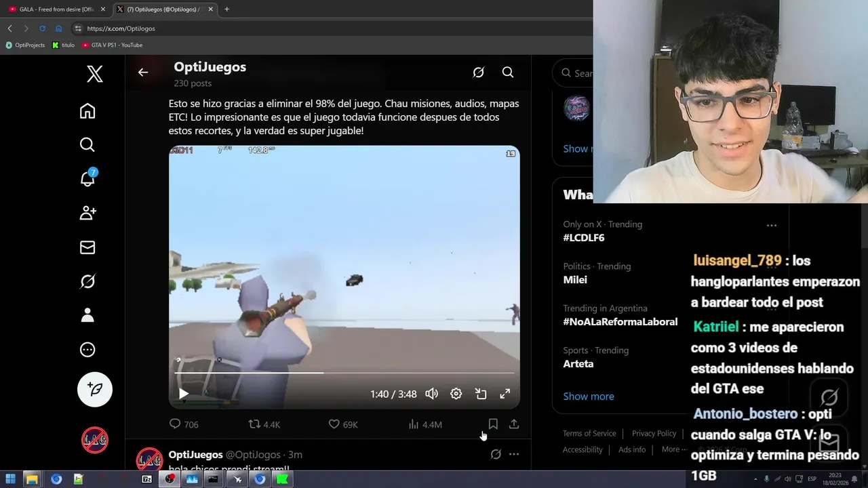The width and height of the screenshot is (868, 488).
Task: Open OptiJuegos avatar on the 3m post
Action: tap(149, 460)
